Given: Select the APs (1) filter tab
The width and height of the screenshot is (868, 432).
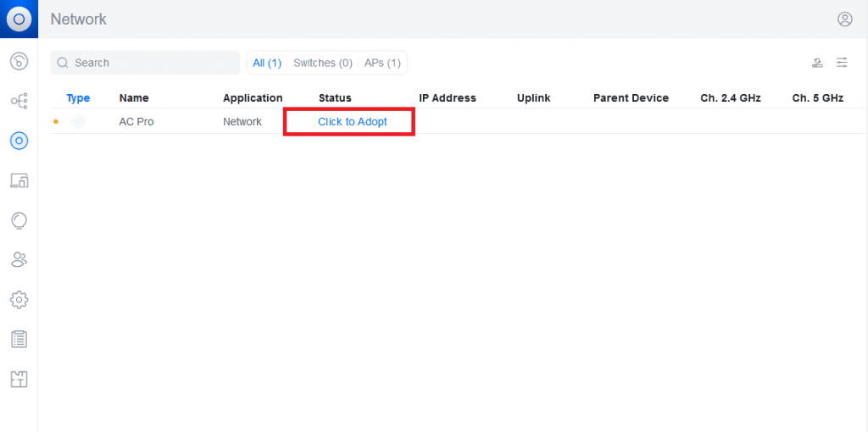Looking at the screenshot, I should coord(382,63).
